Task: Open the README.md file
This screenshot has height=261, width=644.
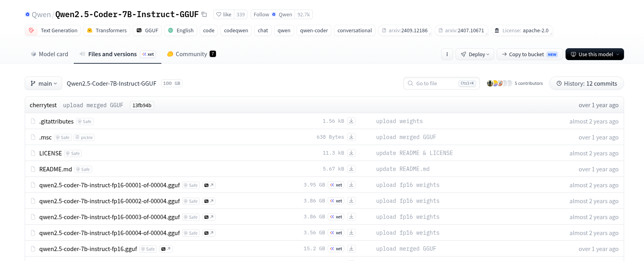Action: point(55,169)
